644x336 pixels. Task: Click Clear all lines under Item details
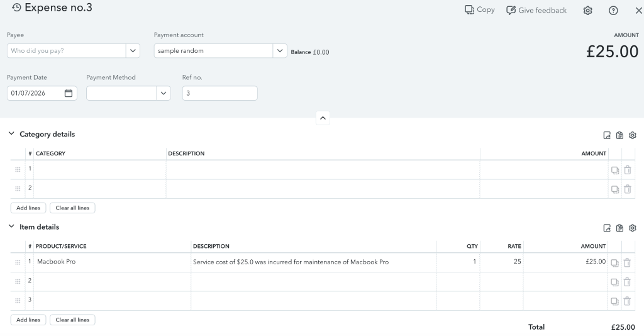[72, 320]
